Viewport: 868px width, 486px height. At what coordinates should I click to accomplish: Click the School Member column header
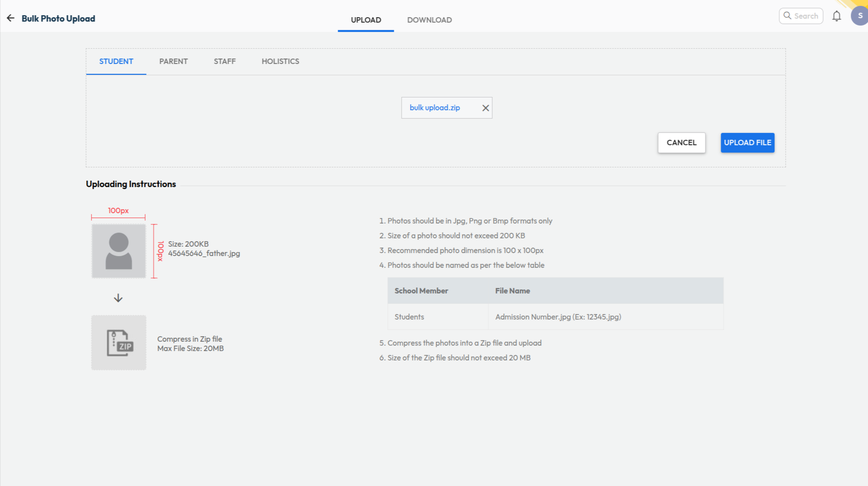421,291
